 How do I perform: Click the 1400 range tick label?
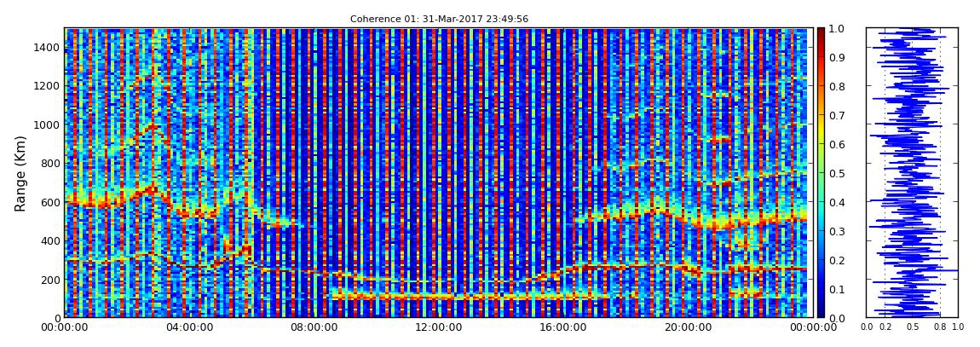(x=47, y=47)
